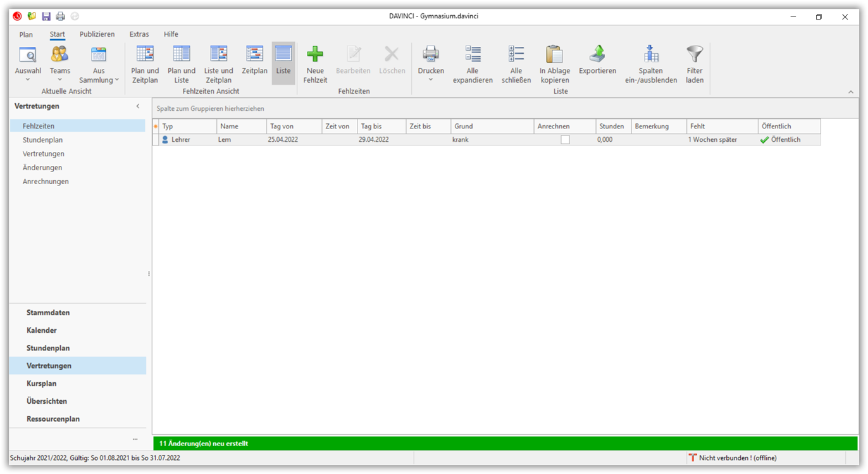The width and height of the screenshot is (868, 474).
Task: Click Alle expandieren in the ribbon
Action: point(473,64)
